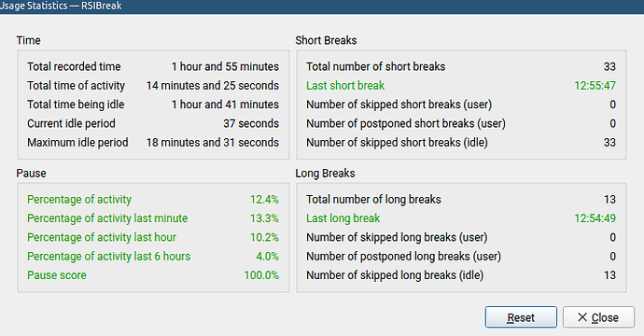Click Total number of short breaks row
Viewport: 644px width, 336px height.
point(461,66)
